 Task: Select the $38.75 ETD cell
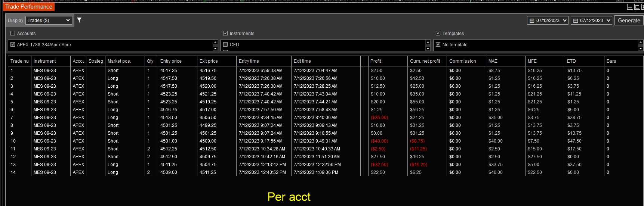(x=584, y=118)
